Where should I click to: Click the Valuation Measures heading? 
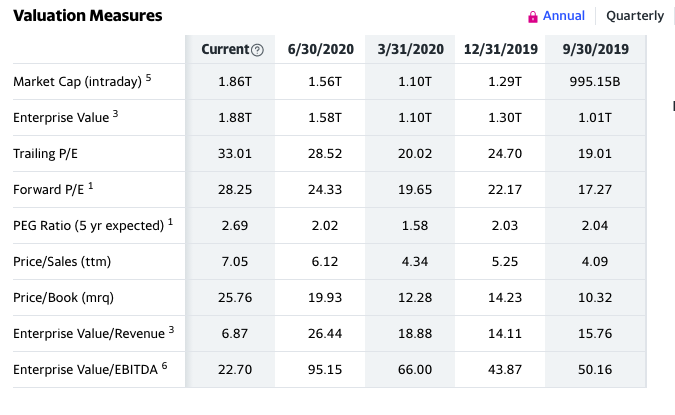[88, 16]
